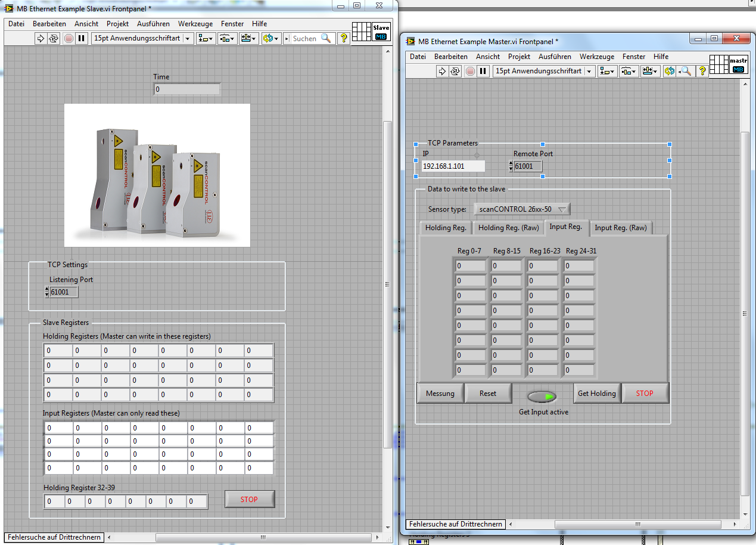Open the context help question mark in Slave window
This screenshot has width=756, height=545.
click(x=343, y=38)
